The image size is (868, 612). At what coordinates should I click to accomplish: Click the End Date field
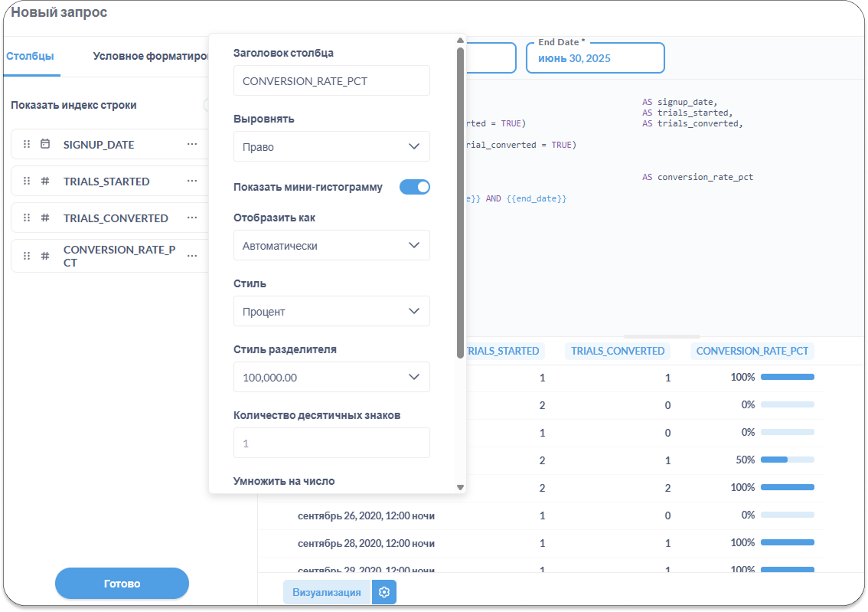tap(595, 58)
